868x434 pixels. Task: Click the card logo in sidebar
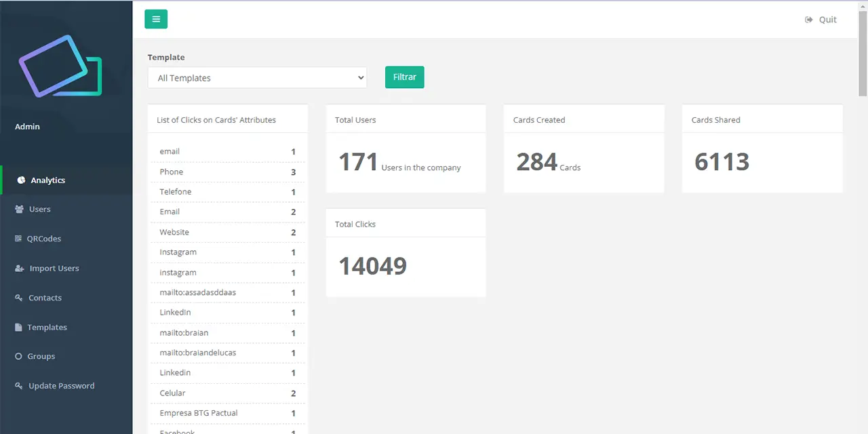(x=60, y=66)
